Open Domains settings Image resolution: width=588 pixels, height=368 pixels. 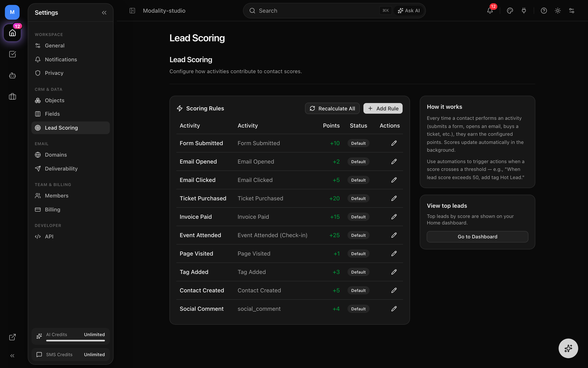71,155
